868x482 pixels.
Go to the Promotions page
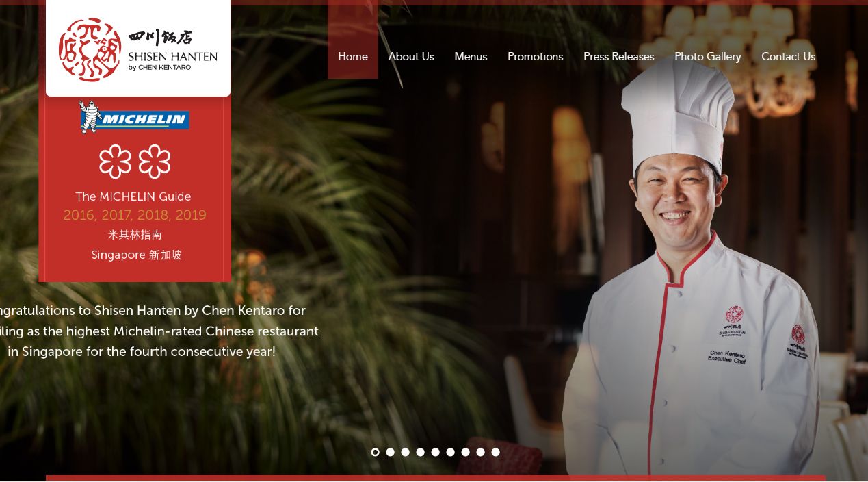[x=536, y=56]
